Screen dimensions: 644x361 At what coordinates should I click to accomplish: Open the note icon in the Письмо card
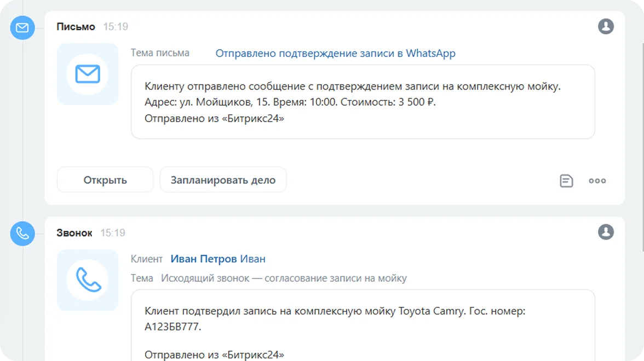pyautogui.click(x=566, y=180)
